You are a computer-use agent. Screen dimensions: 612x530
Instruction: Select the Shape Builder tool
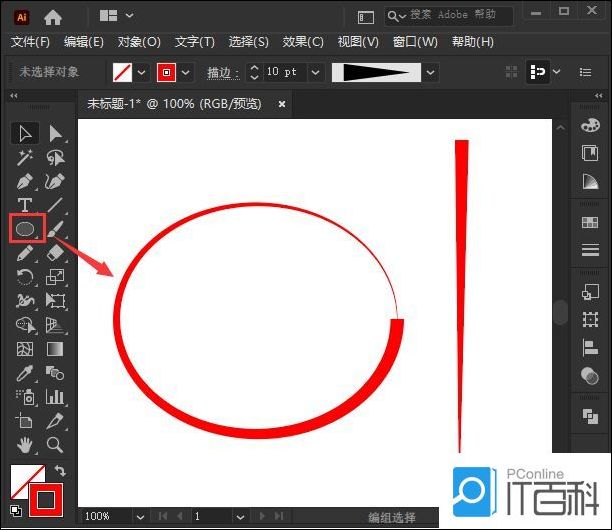coord(25,325)
